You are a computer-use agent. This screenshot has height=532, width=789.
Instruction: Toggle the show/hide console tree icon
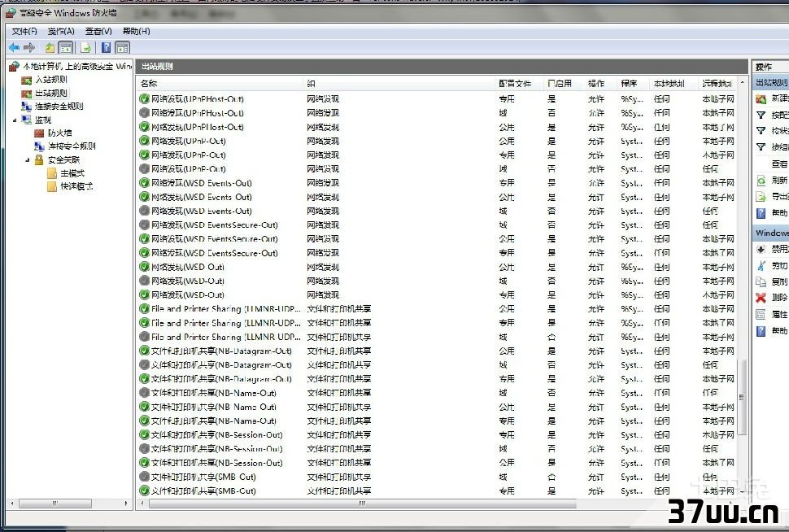[x=66, y=48]
